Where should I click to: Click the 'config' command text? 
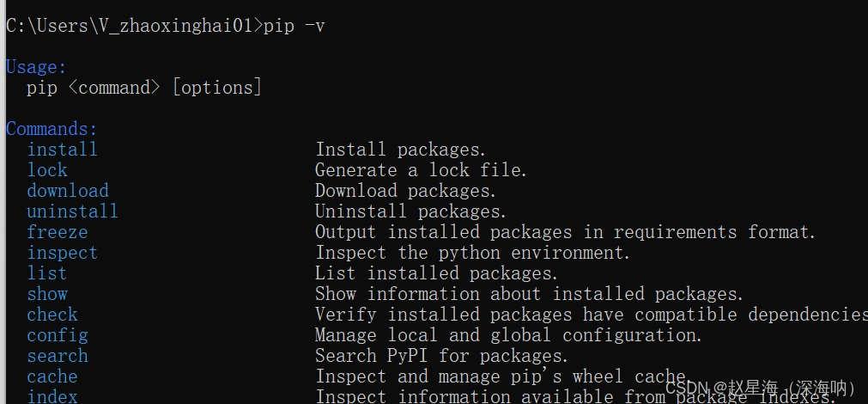coord(58,335)
